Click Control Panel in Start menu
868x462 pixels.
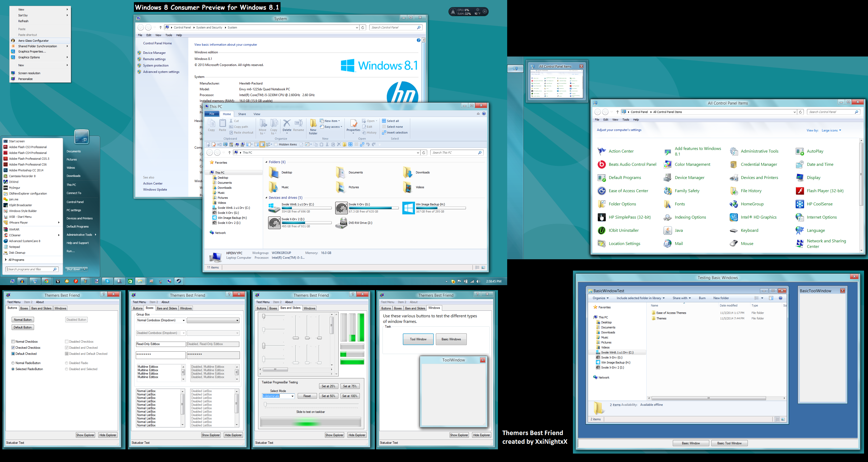[x=75, y=202]
